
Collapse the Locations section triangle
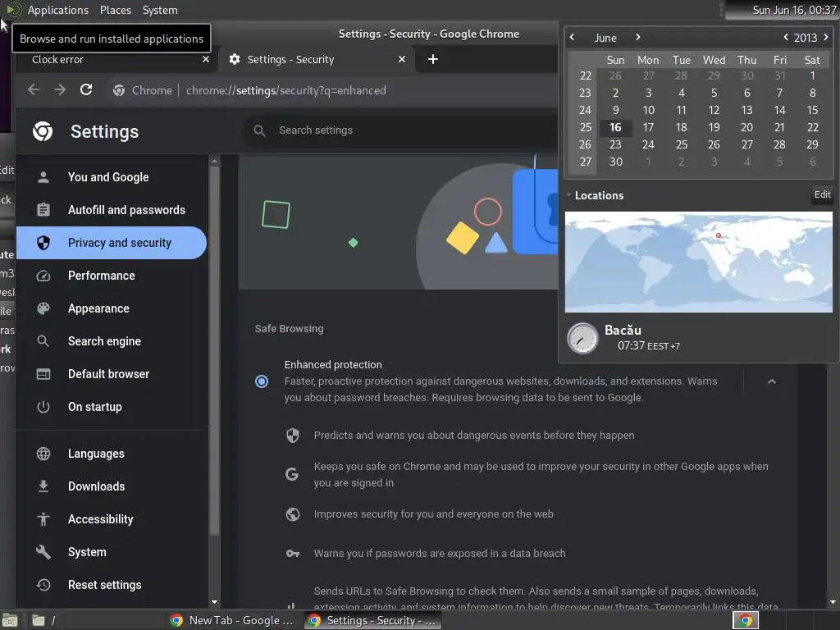(569, 195)
